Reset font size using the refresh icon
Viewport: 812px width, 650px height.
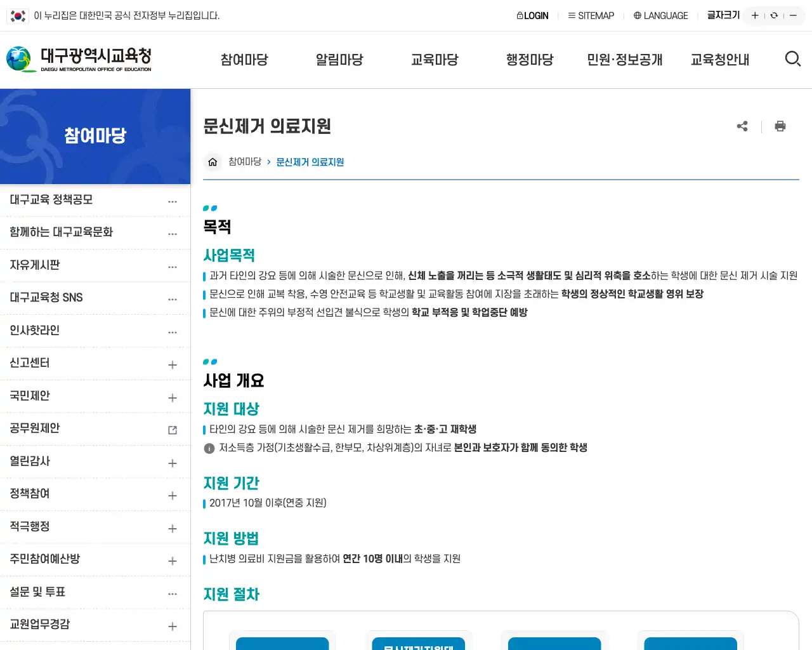coord(774,15)
